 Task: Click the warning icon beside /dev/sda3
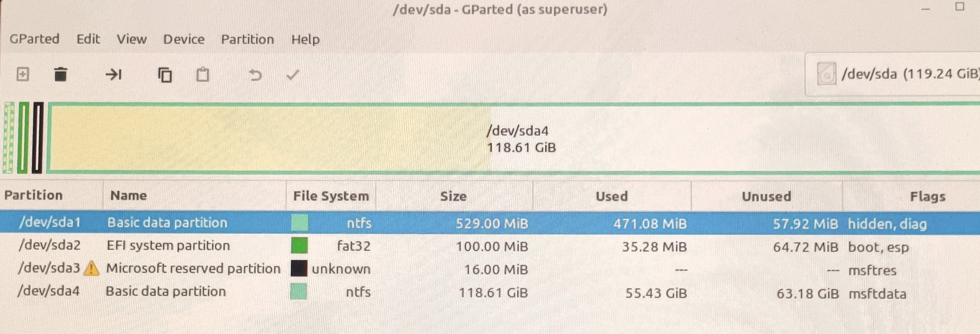[x=91, y=269]
